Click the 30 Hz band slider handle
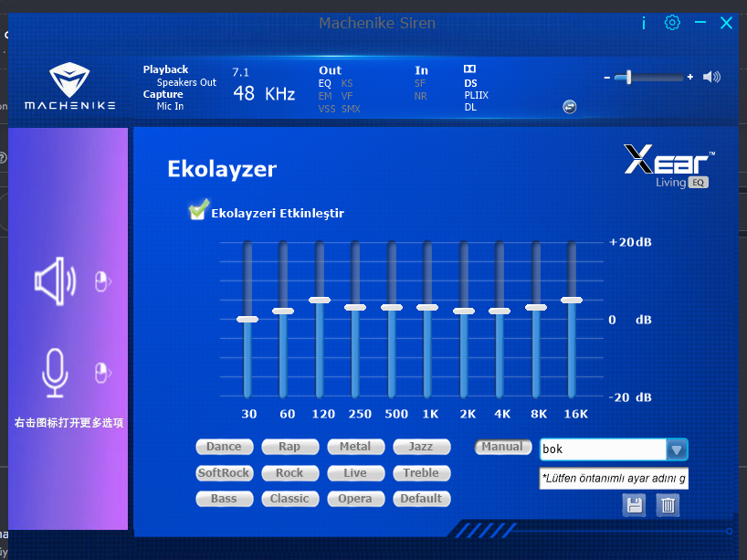Image resolution: width=747 pixels, height=560 pixels. point(247,319)
